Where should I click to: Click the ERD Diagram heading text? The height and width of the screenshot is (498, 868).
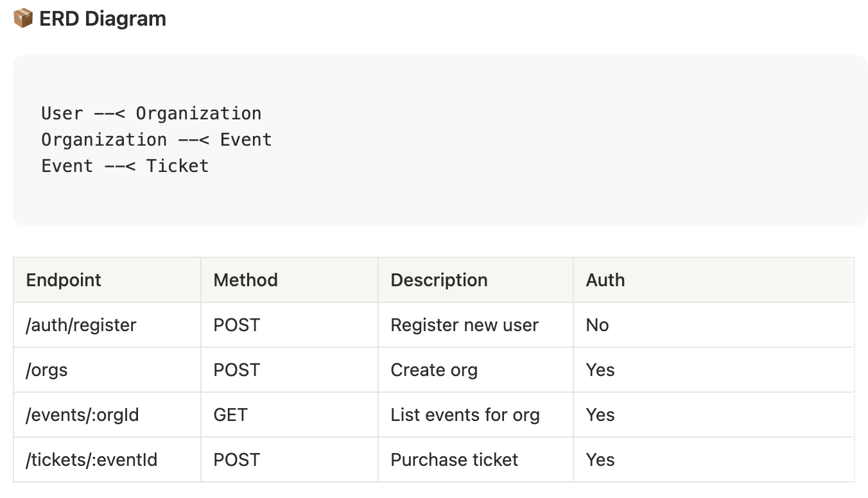coord(103,19)
